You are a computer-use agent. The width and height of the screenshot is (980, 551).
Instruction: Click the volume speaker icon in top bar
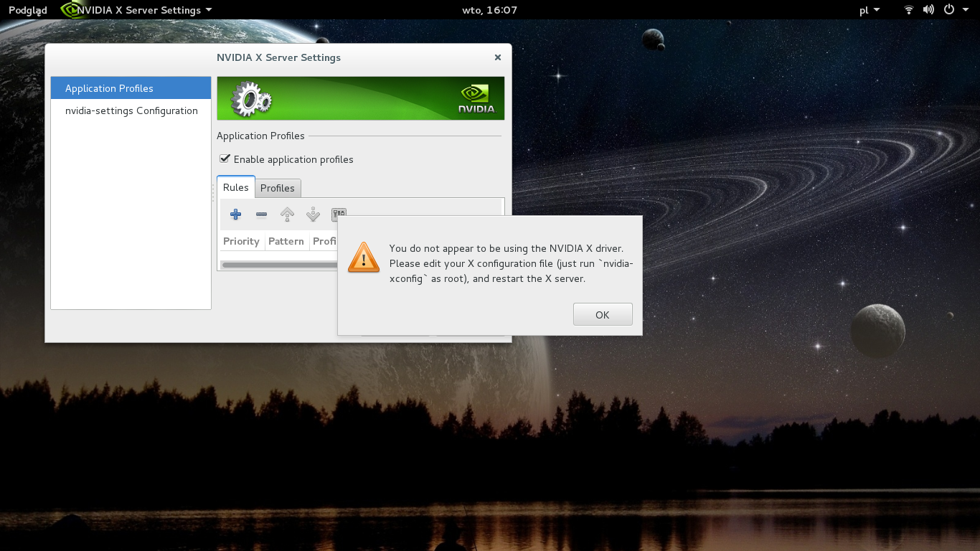click(928, 10)
